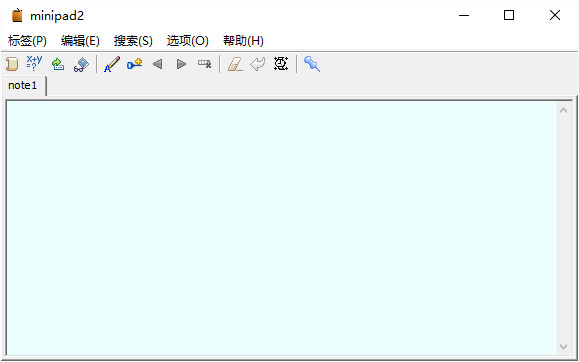This screenshot has height=362, width=579.
Task: Open the 帮助(H) menu
Action: click(243, 41)
